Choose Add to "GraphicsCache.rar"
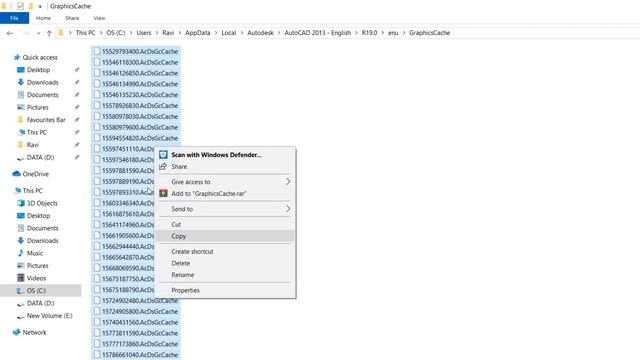640x360 pixels. click(x=225, y=193)
